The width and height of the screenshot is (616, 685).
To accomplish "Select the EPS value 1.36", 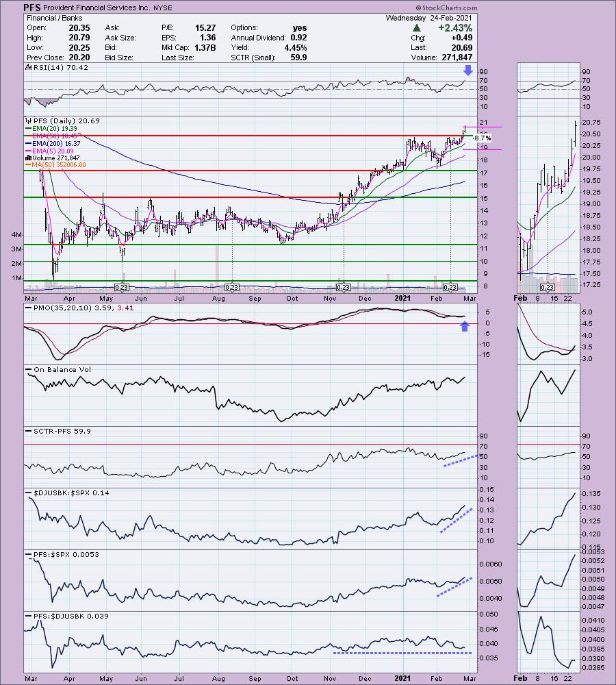I will tap(208, 38).
